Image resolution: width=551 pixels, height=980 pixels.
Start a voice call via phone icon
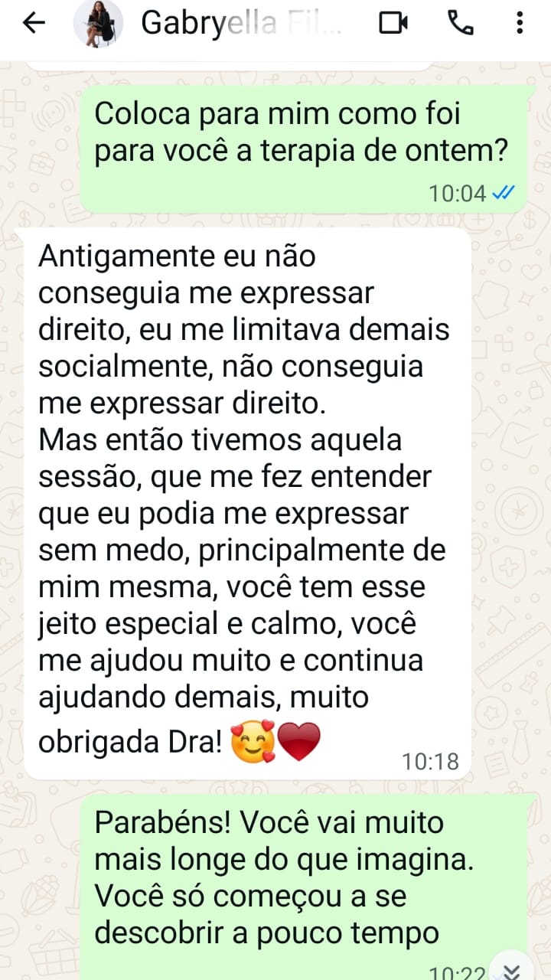click(x=460, y=24)
